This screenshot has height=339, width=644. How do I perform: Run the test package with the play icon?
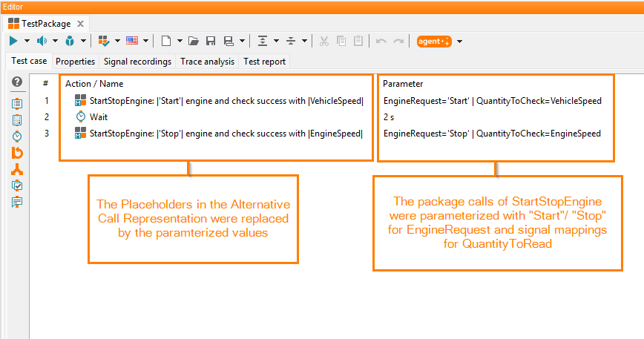13,41
